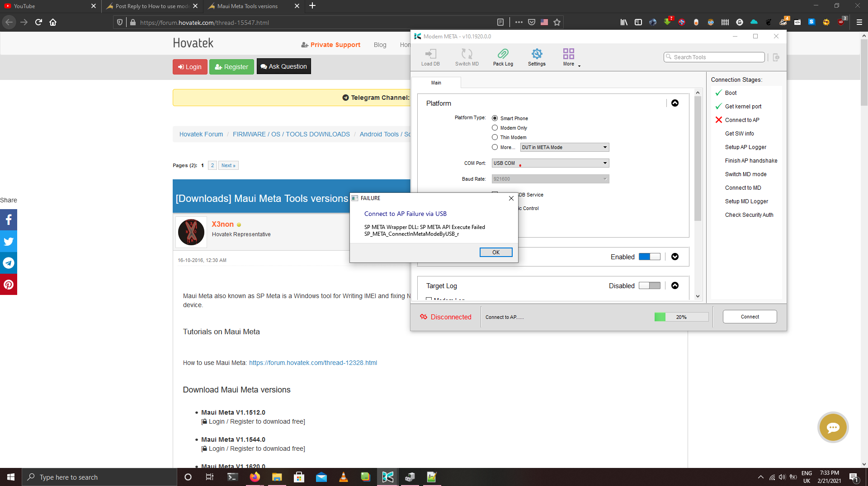
Task: Reload the current page
Action: click(x=39, y=22)
